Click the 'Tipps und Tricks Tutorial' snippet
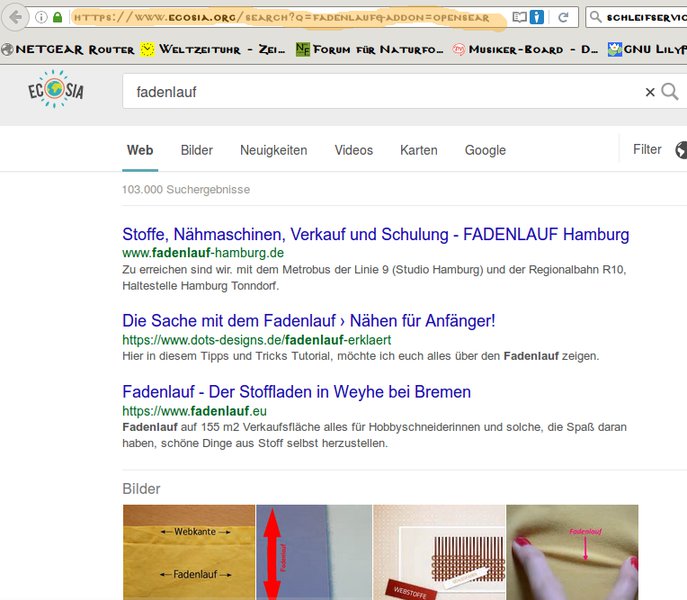687x600 pixels. [360, 356]
